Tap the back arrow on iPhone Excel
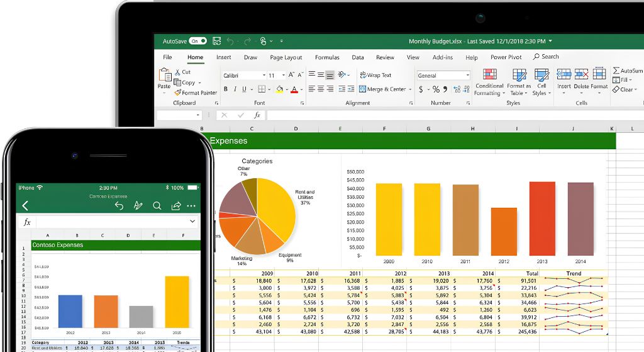This screenshot has width=644, height=352. point(25,206)
